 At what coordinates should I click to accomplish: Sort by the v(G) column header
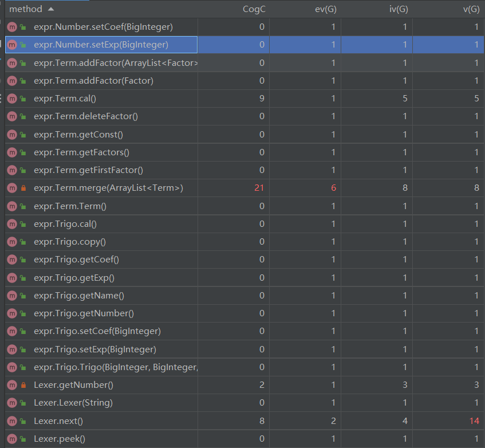[471, 9]
